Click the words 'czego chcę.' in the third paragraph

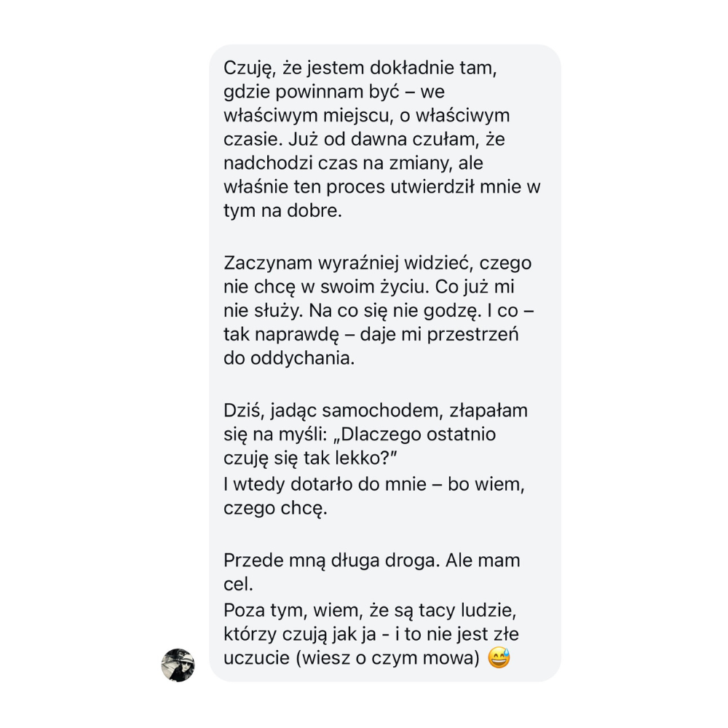275,508
